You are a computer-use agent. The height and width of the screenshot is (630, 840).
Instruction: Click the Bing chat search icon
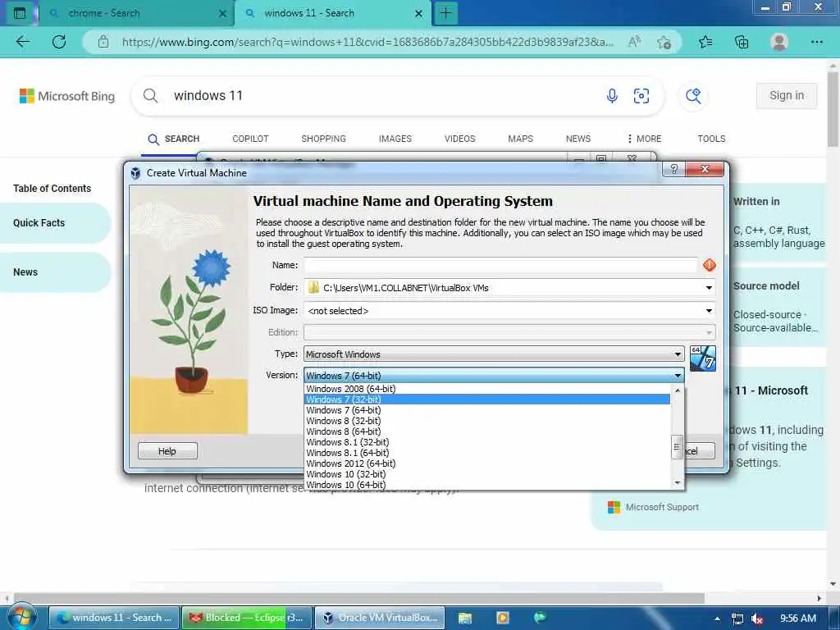click(x=693, y=96)
